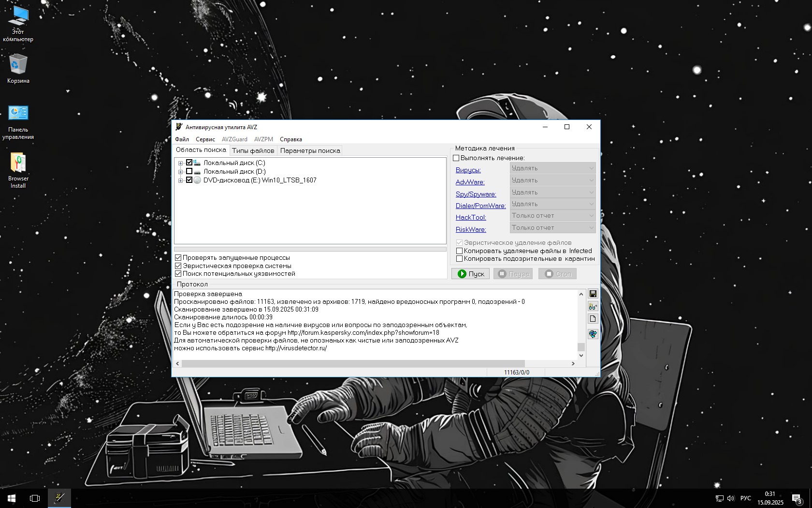The width and height of the screenshot is (812, 508).
Task: Expand the DVD drive (E:) tree node
Action: point(180,180)
